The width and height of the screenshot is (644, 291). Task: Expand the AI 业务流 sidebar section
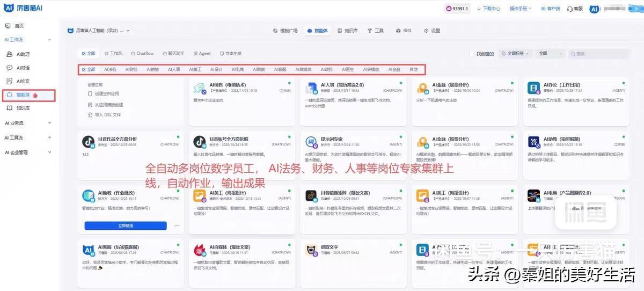click(x=28, y=123)
